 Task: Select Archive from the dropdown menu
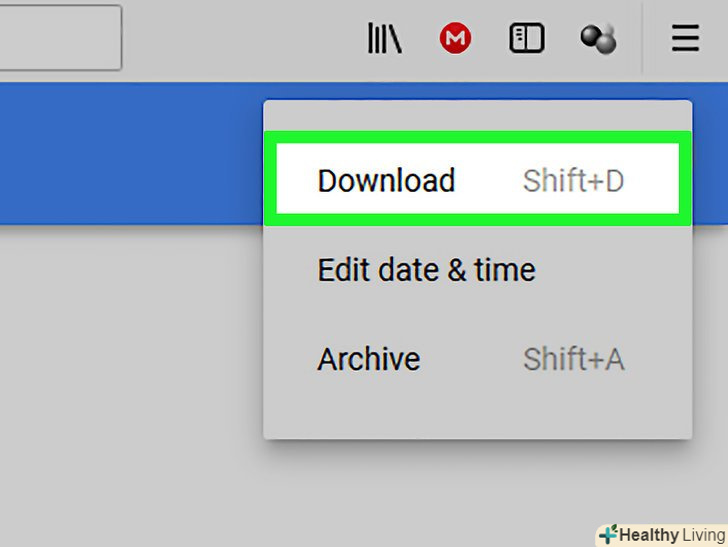click(368, 359)
